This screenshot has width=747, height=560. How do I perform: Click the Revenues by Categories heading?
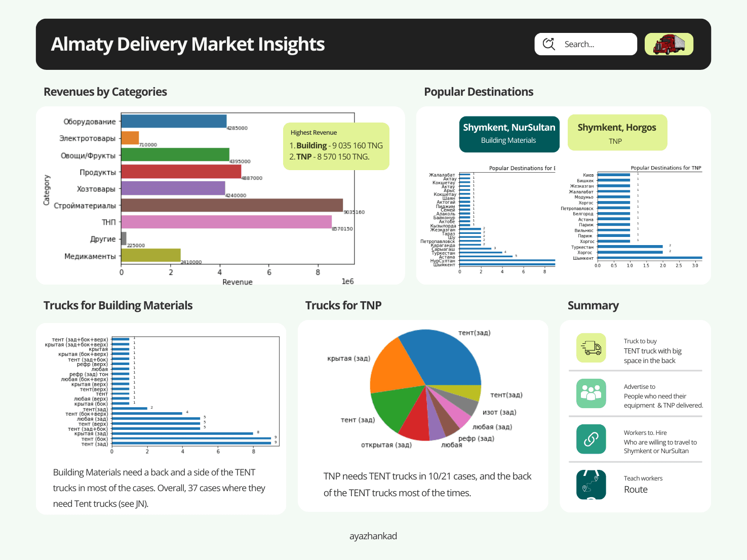click(105, 92)
